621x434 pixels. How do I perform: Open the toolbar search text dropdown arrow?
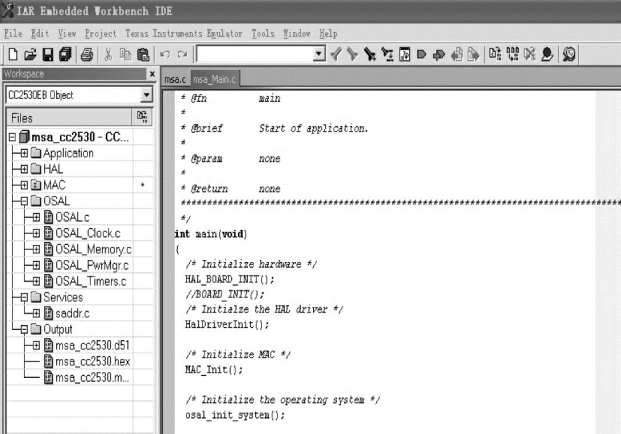(318, 53)
